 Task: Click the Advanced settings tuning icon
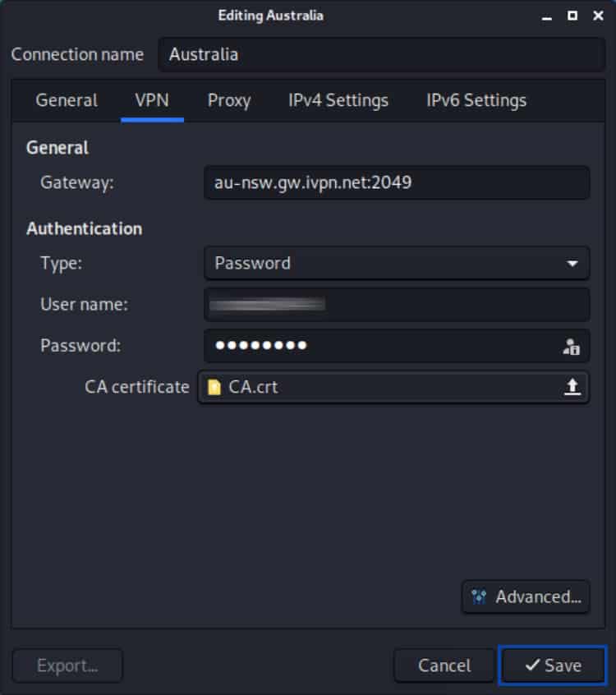click(479, 597)
